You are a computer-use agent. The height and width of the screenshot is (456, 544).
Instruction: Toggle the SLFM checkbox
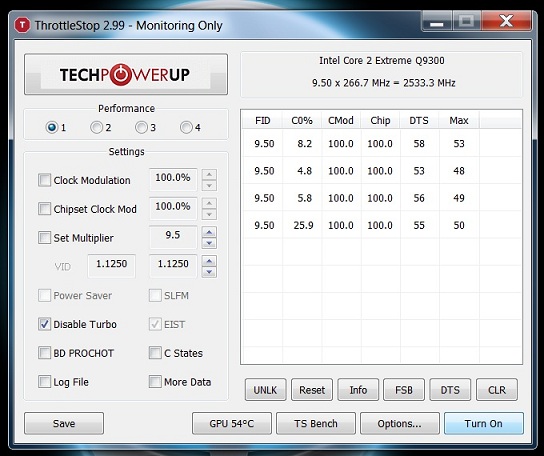pyautogui.click(x=155, y=295)
